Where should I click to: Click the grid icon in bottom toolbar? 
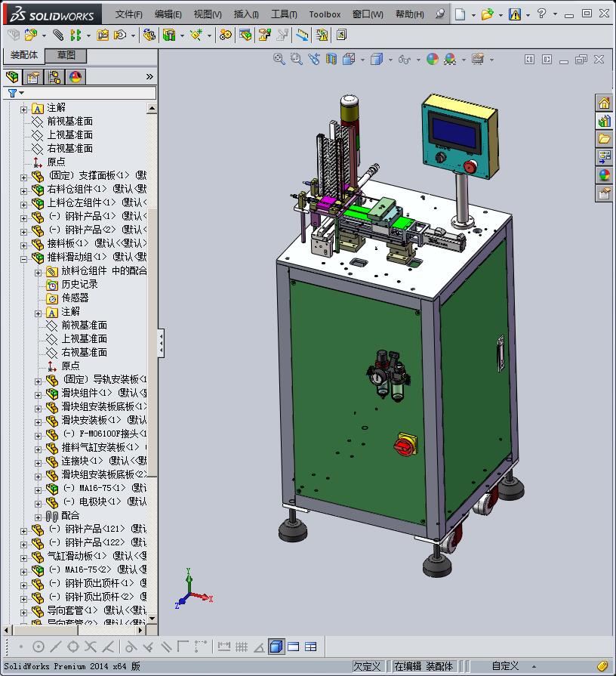[x=242, y=647]
